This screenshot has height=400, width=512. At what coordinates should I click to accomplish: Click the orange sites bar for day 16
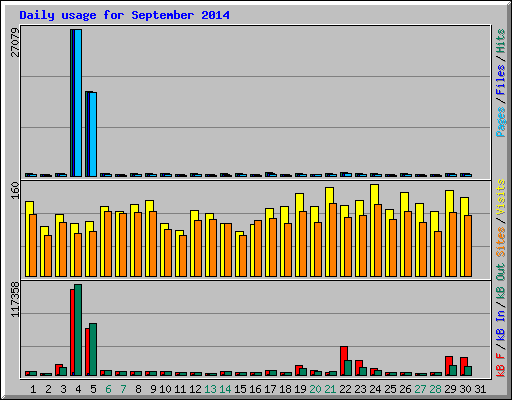[x=258, y=248]
